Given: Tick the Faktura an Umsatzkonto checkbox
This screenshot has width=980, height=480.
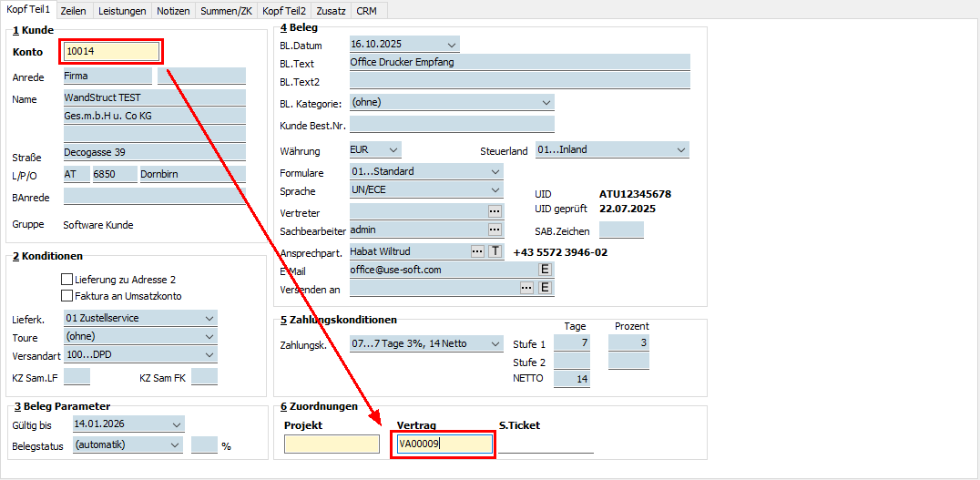Looking at the screenshot, I should (x=66, y=295).
